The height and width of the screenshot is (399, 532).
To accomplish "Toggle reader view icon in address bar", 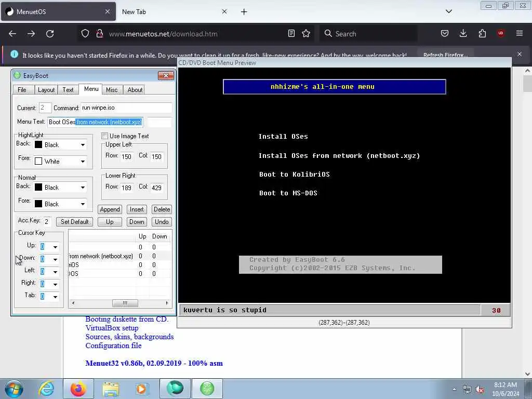I will (291, 34).
